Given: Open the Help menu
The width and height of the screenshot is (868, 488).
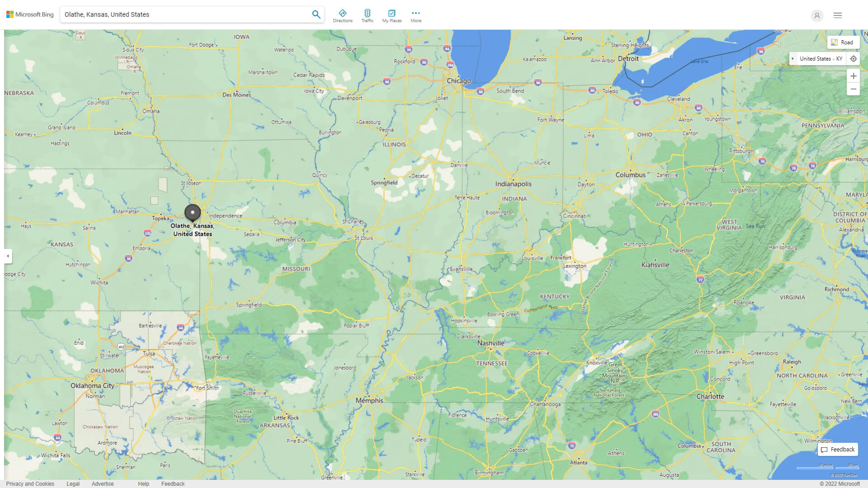Looking at the screenshot, I should (143, 483).
